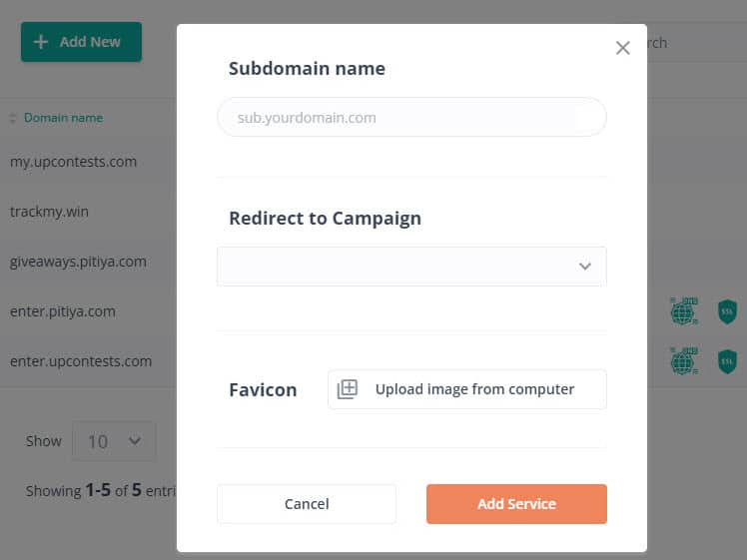Click the plus icon on Add New
Image resolution: width=747 pixels, height=560 pixels.
[41, 42]
